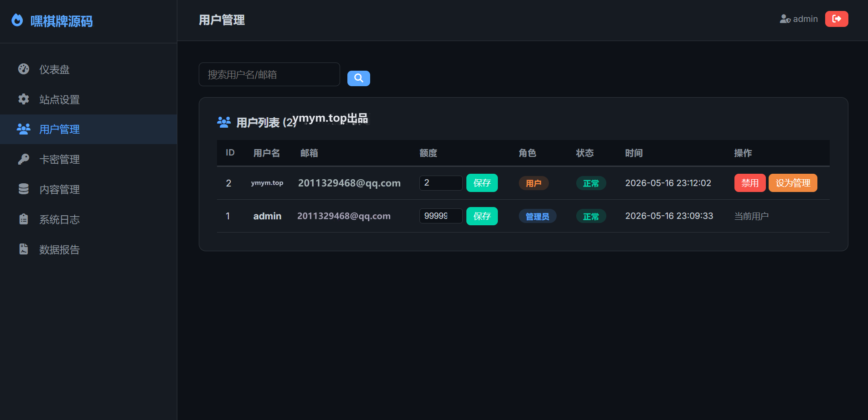Click the database icon for 内容管理
This screenshot has height=420, width=868.
(x=24, y=189)
